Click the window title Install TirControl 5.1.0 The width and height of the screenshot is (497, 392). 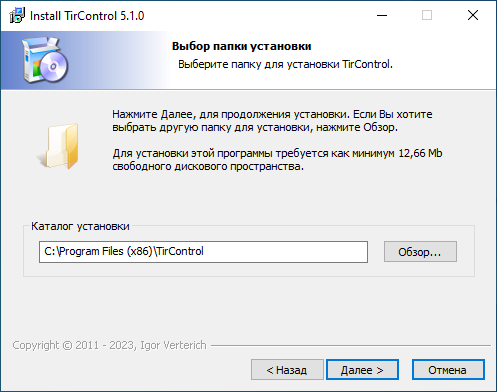pyautogui.click(x=87, y=16)
